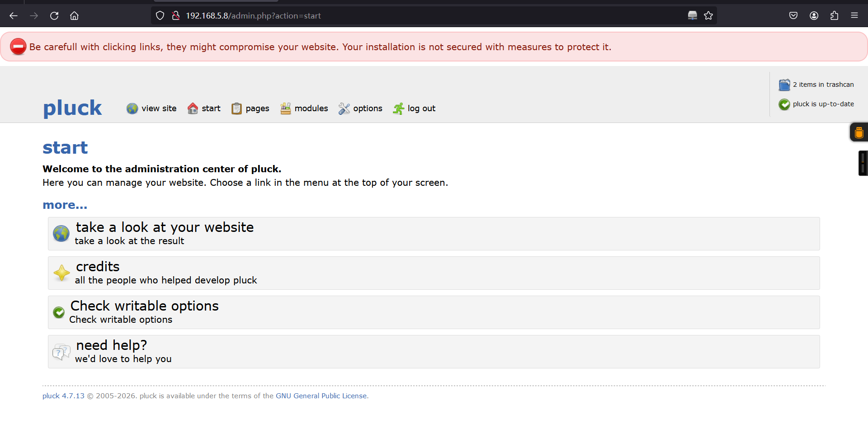Click the yellow star credits icon

coord(61,273)
